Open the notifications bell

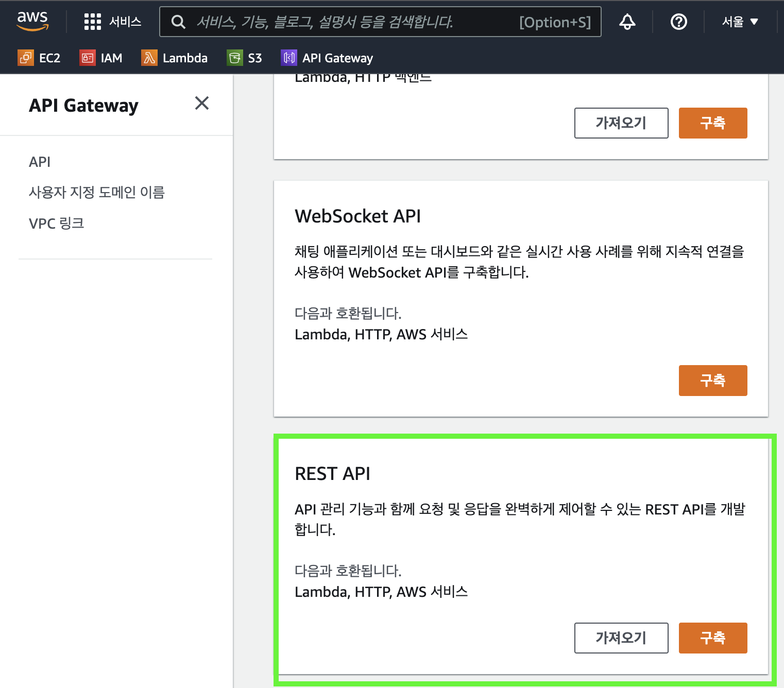click(627, 22)
